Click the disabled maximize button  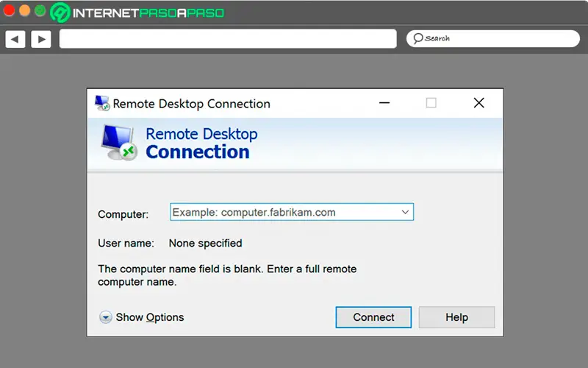coord(431,103)
